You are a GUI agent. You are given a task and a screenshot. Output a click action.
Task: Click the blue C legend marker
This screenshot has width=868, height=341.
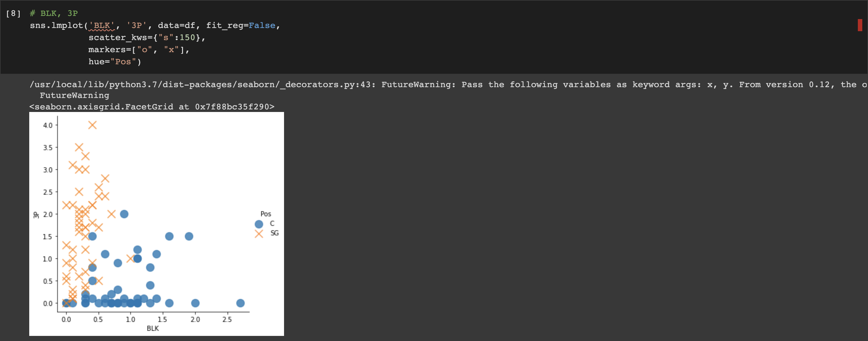(259, 224)
